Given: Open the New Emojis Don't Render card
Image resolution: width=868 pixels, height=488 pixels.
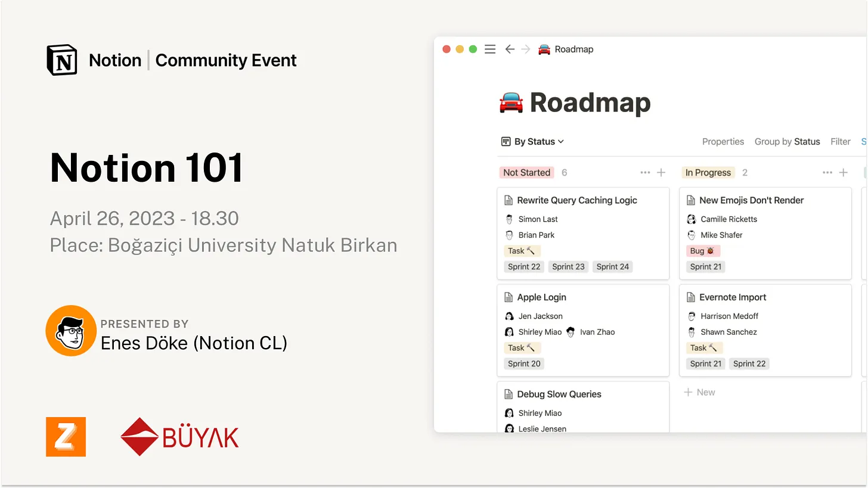Looking at the screenshot, I should 765,234.
